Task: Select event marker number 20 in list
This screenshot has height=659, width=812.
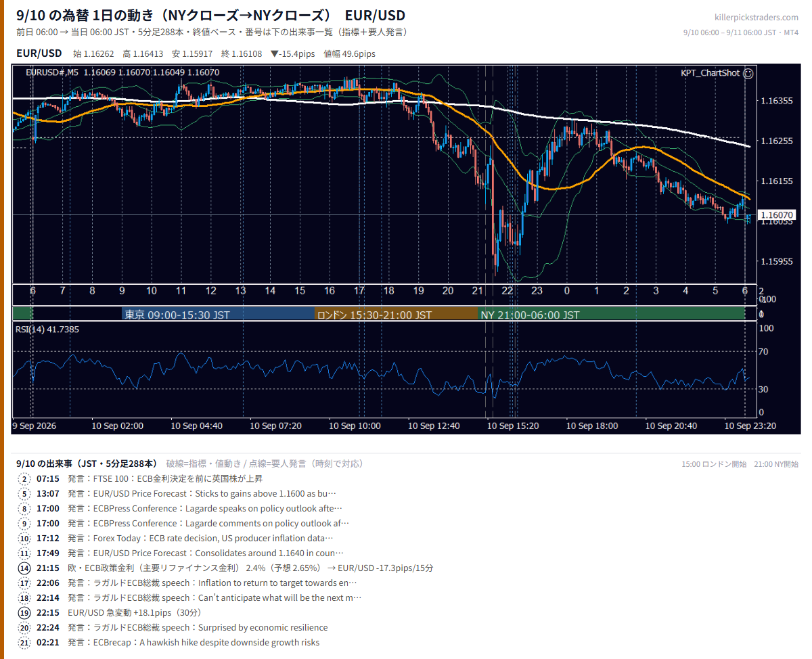Action: (x=24, y=628)
